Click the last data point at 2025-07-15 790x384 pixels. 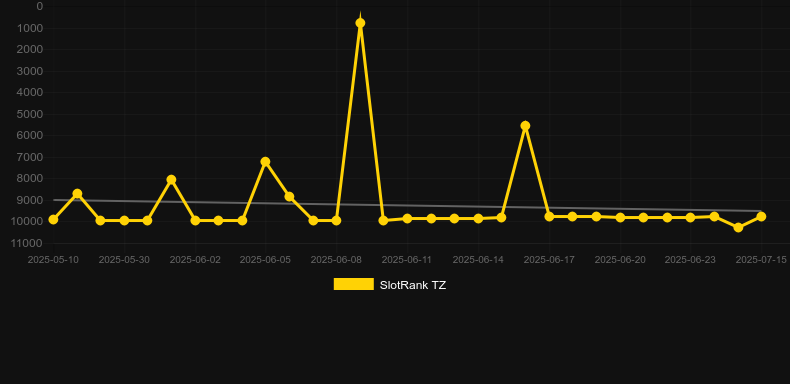pyautogui.click(x=761, y=217)
